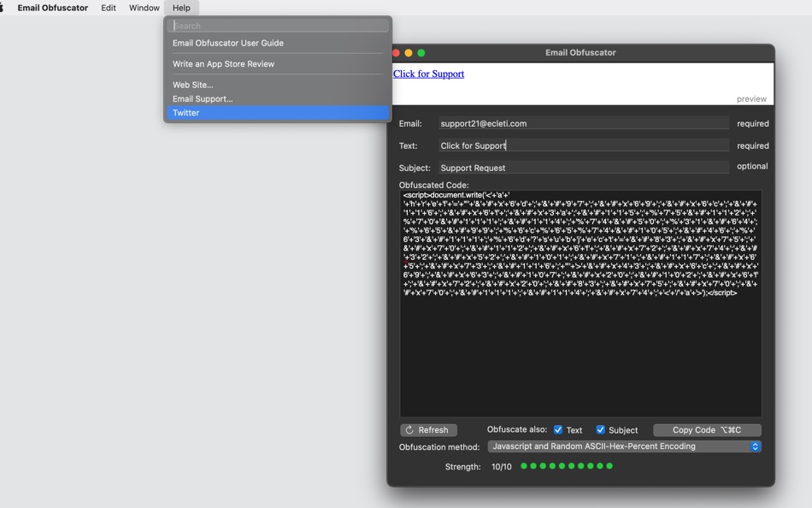Click the Subject field

point(584,168)
